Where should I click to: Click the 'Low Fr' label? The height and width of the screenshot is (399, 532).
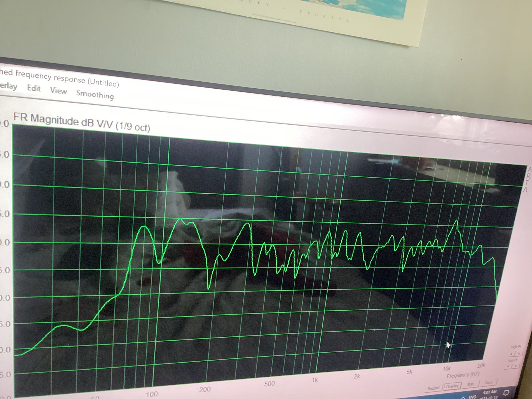pyautogui.click(x=513, y=360)
